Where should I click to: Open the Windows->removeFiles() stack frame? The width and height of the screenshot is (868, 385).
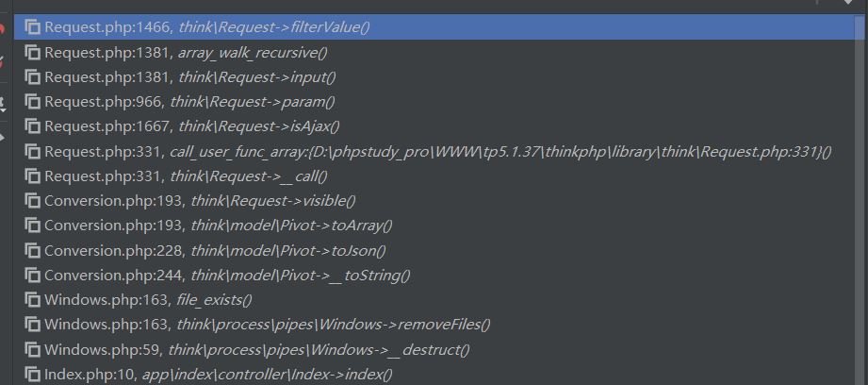pos(435,325)
